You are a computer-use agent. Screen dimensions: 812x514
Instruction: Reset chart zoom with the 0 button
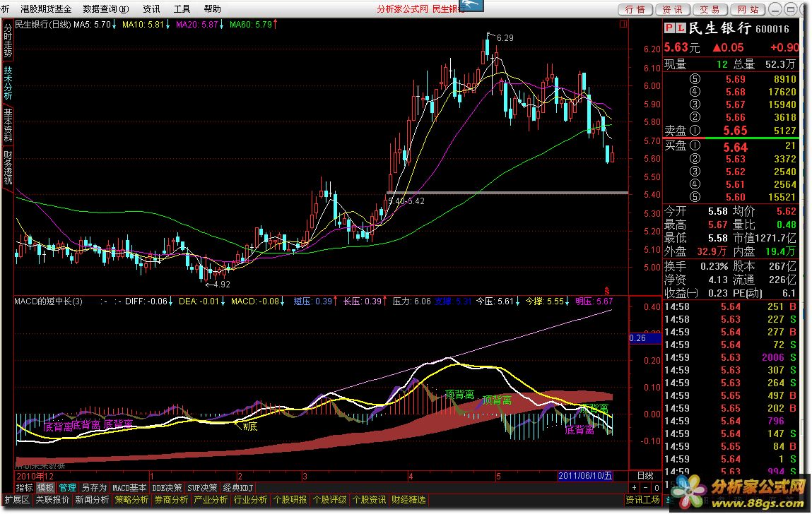tap(656, 488)
